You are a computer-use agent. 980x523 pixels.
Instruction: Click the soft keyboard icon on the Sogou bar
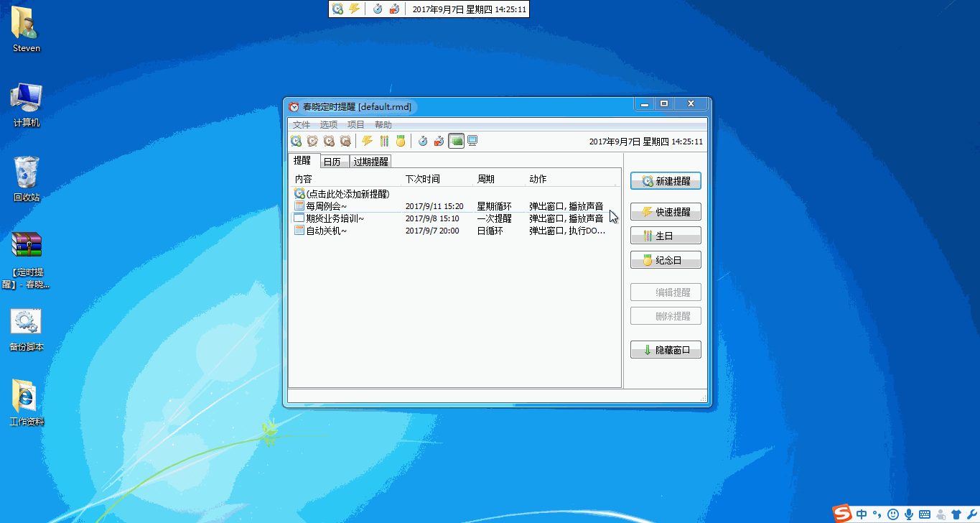pos(925,514)
